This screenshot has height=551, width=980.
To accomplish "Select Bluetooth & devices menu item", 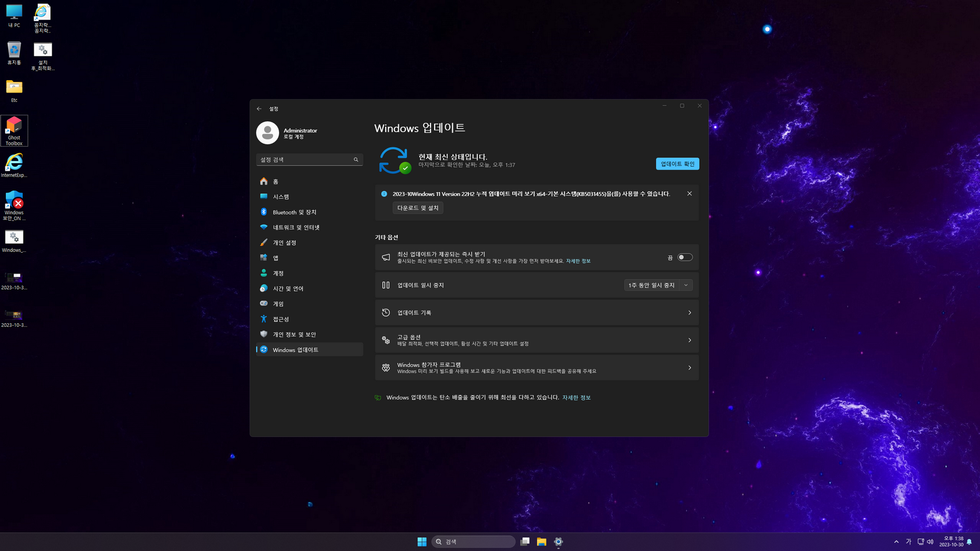I will tap(309, 212).
